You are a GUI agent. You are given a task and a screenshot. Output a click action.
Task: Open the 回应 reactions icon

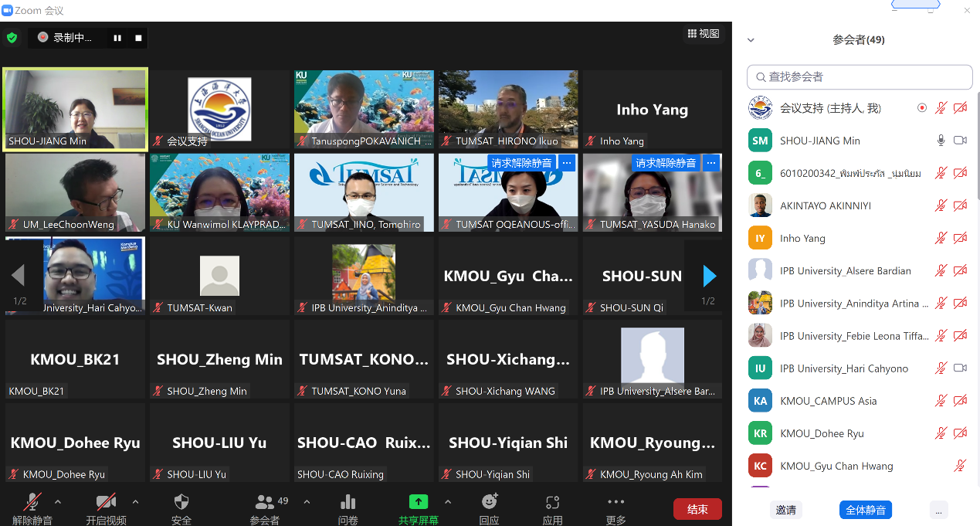click(489, 503)
